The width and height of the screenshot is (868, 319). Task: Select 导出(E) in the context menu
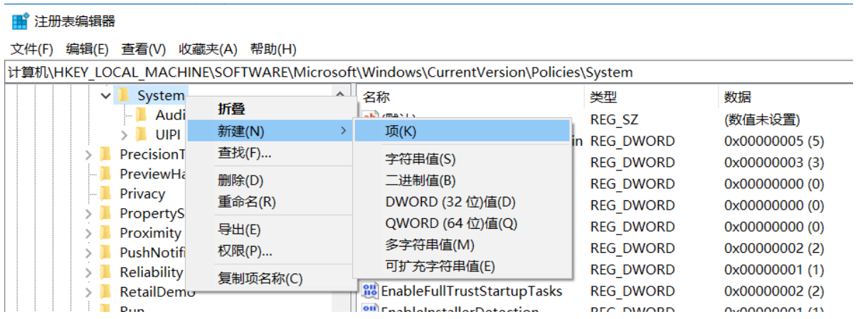point(239,230)
